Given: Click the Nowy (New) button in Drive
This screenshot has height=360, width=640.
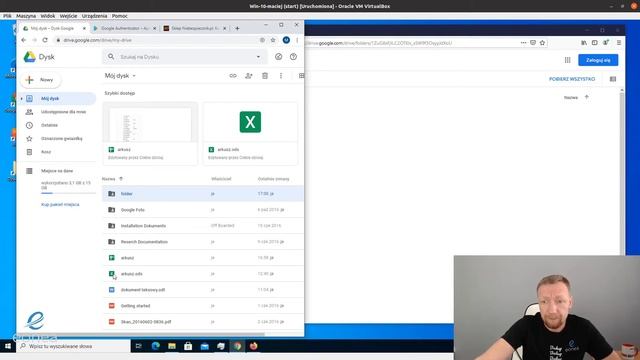Looking at the screenshot, I should click(40, 80).
